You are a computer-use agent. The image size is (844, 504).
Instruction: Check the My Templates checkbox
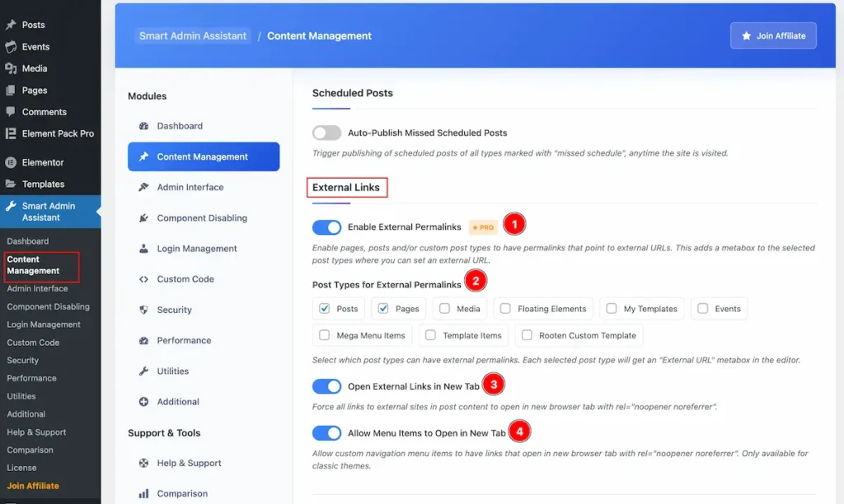(612, 309)
